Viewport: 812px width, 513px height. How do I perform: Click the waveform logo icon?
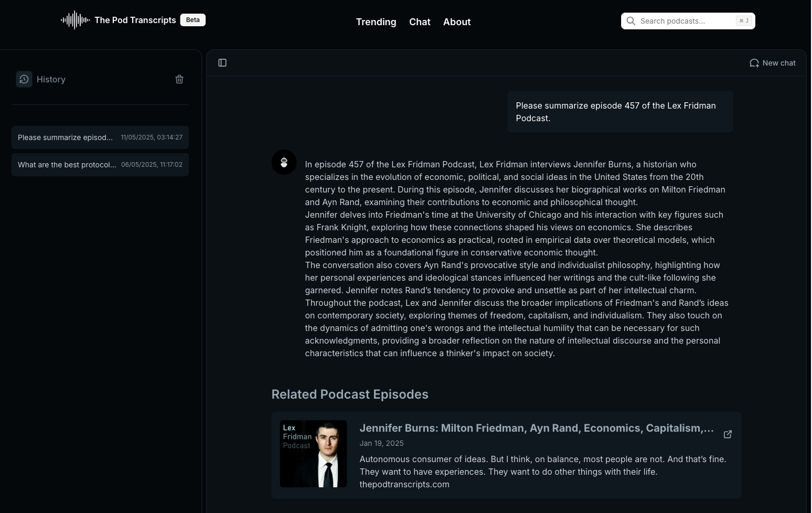click(76, 20)
